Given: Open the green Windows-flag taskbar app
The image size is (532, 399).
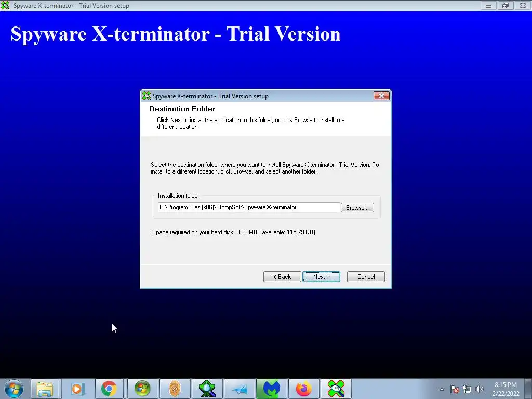Looking at the screenshot, I should click(142, 389).
